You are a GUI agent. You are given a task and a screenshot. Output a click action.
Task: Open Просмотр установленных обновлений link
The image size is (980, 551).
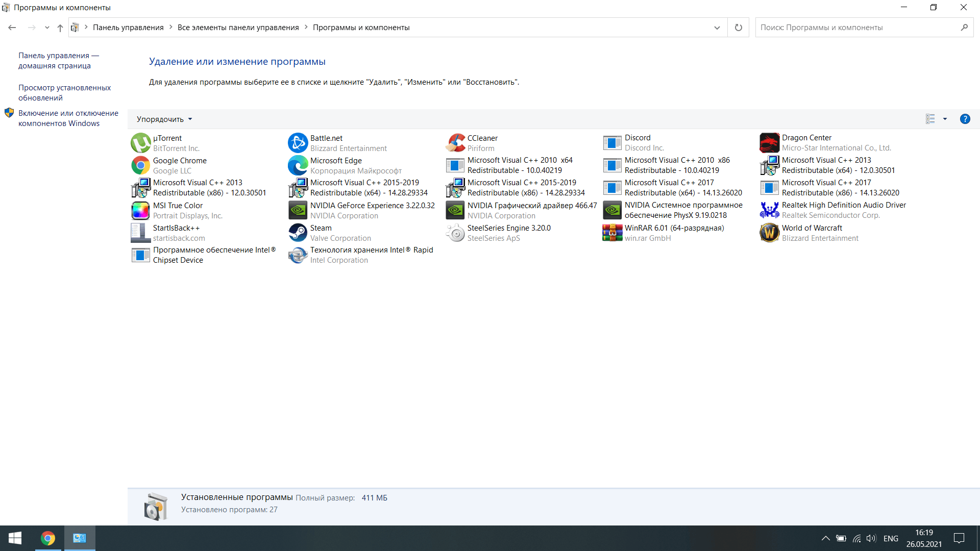(64, 93)
